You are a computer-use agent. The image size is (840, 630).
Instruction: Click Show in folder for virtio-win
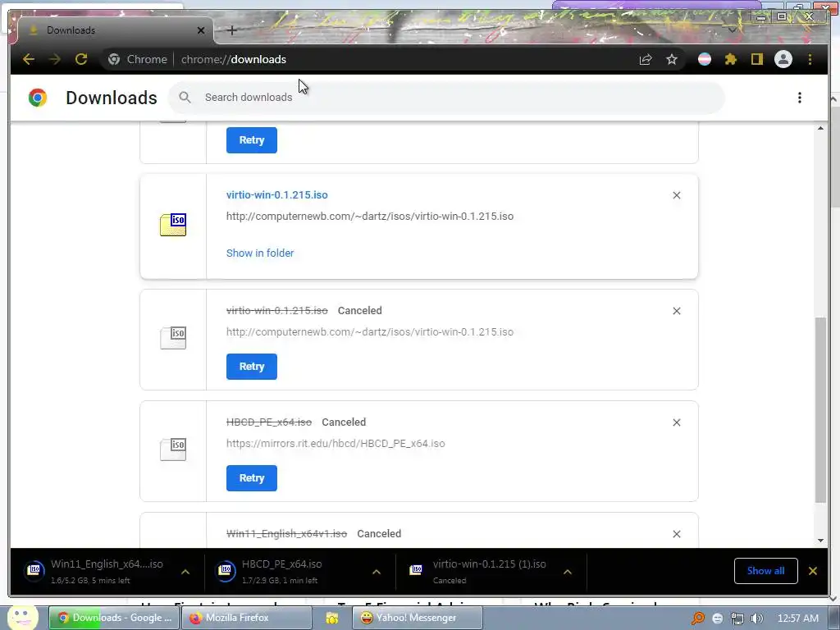click(x=260, y=253)
